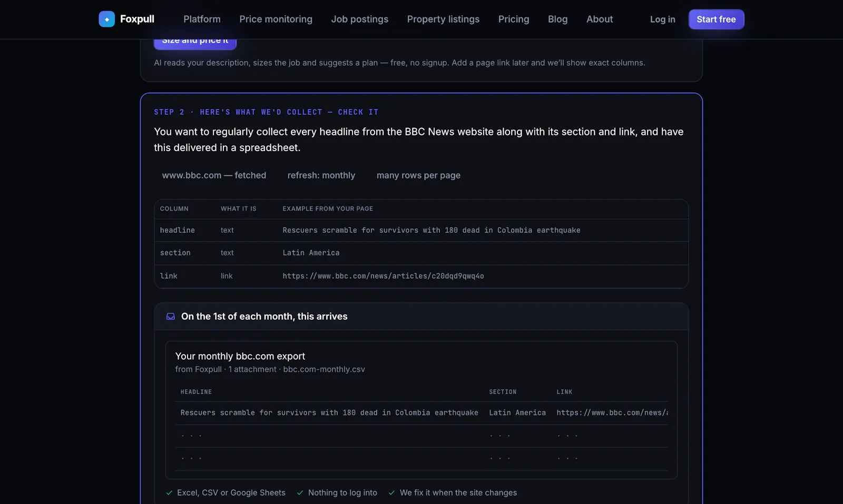Click the Latin America example value in the columns table
This screenshot has height=504, width=843.
(311, 253)
